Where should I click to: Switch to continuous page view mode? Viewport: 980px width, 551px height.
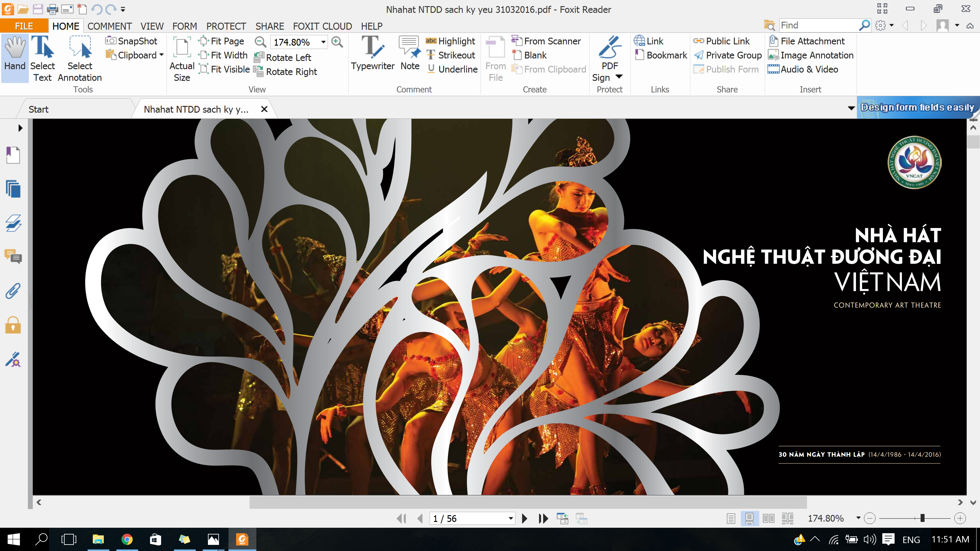[749, 518]
